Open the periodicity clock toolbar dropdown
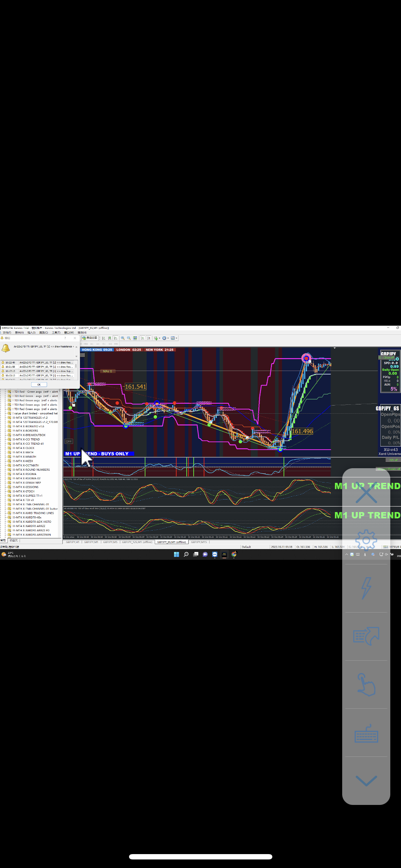The image size is (401, 868). [165, 338]
